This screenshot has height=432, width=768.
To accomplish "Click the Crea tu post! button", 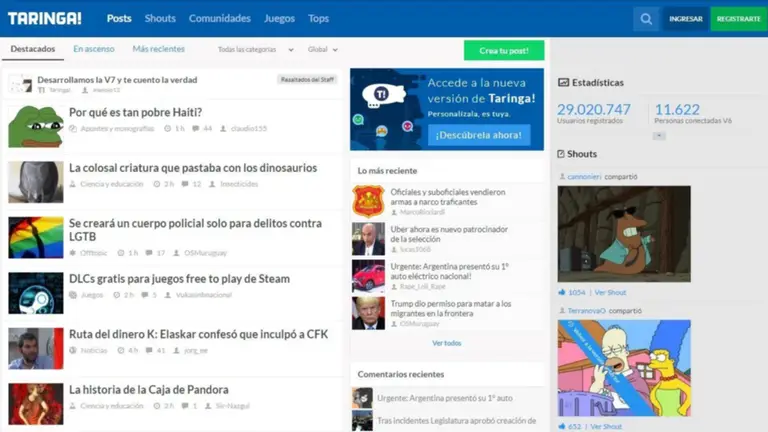I will (x=504, y=50).
